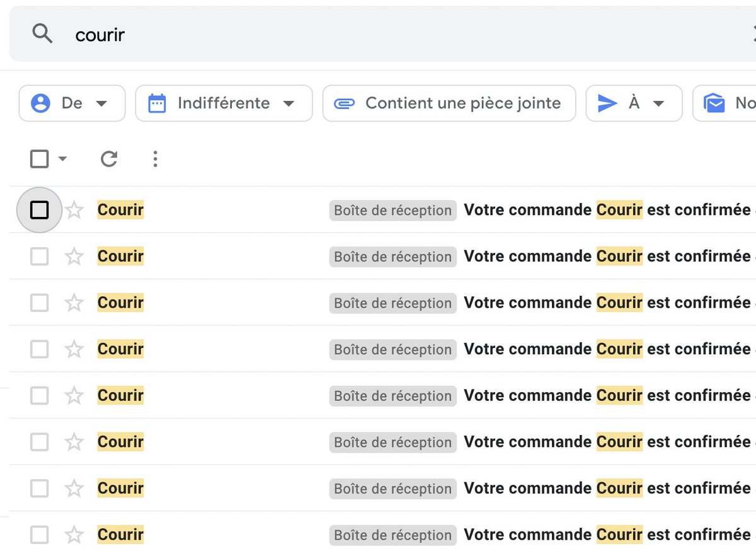Star the first Courir email

coord(74,210)
